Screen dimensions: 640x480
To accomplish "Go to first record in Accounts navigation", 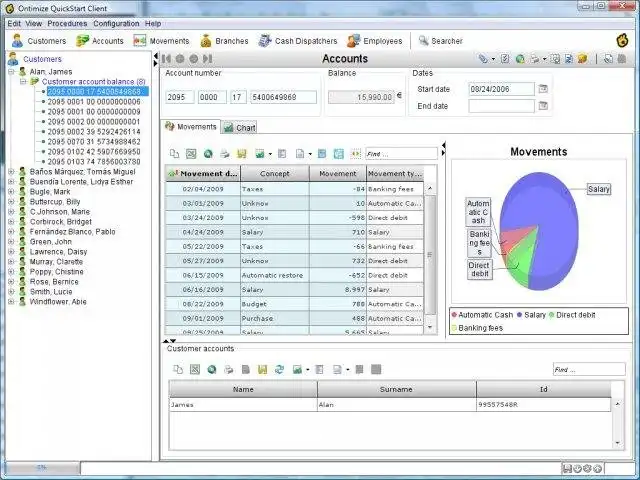I will pos(166,59).
